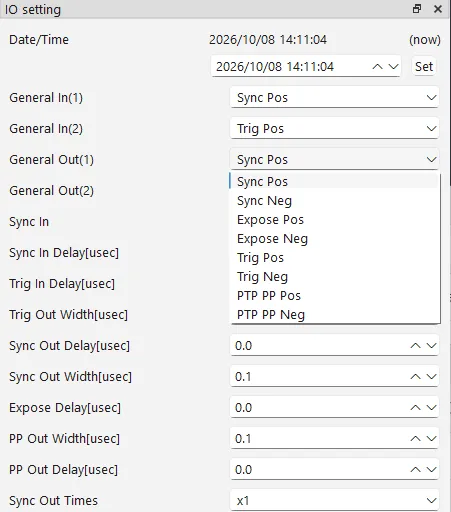Open the General In(1) dropdown
This screenshot has width=451, height=512.
pyautogui.click(x=334, y=97)
